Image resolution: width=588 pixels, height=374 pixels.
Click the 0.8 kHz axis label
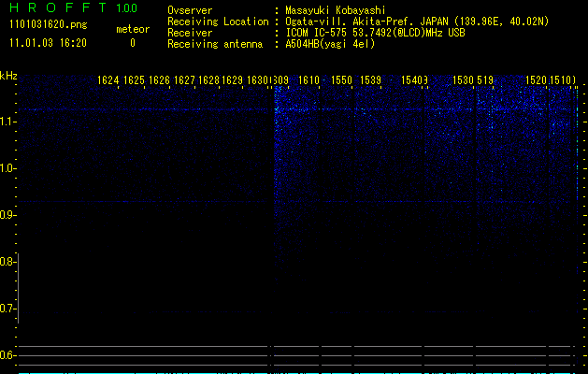coord(7,262)
